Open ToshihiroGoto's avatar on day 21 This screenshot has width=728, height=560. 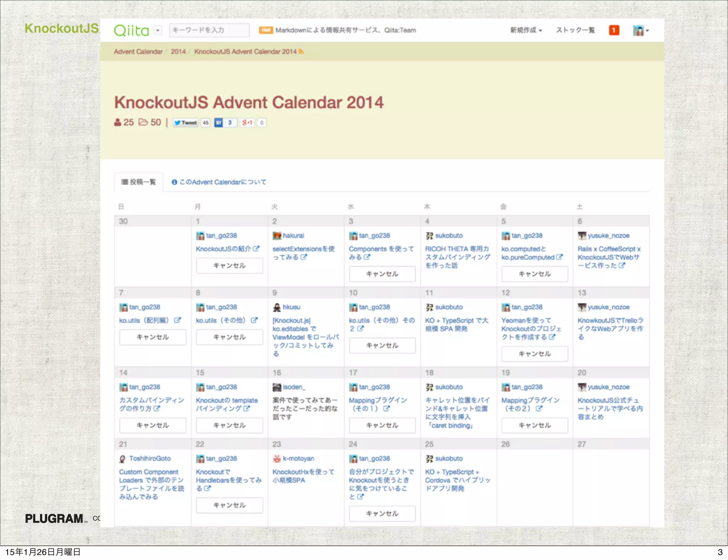click(x=123, y=459)
